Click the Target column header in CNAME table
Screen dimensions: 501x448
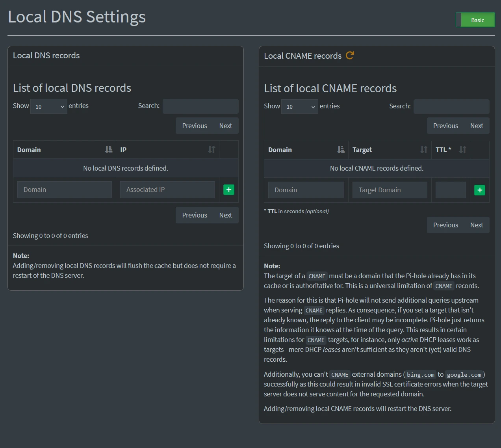point(390,150)
